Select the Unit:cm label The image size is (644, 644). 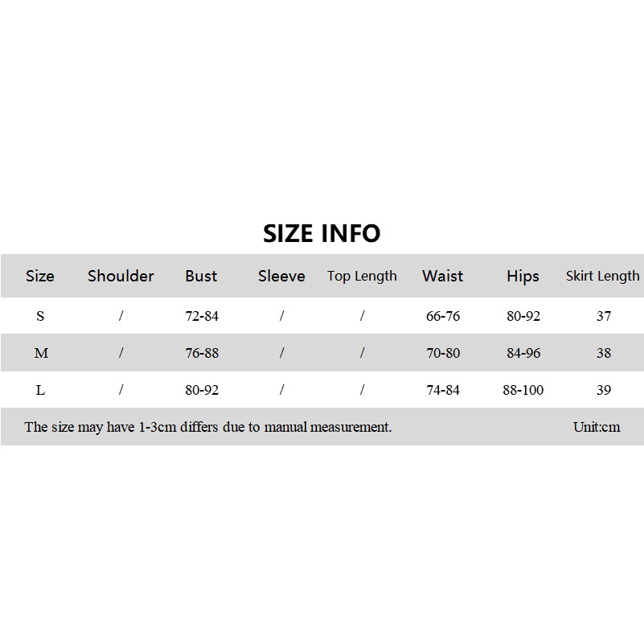click(597, 427)
